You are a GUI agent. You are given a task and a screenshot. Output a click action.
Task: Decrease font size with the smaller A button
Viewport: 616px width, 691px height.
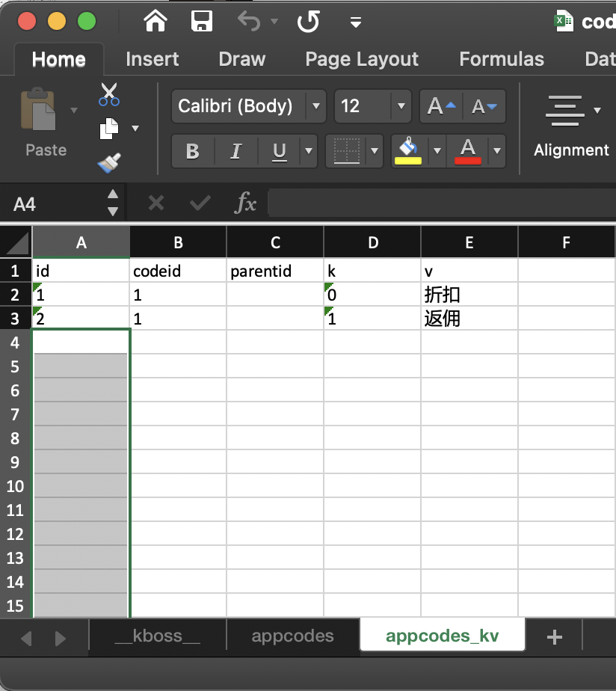pos(484,106)
